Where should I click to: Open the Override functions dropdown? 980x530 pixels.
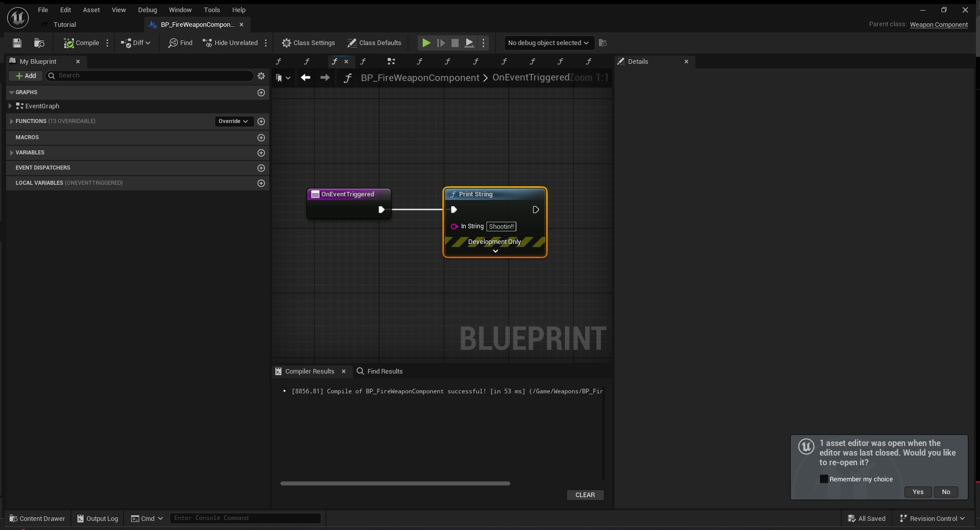[x=233, y=121]
